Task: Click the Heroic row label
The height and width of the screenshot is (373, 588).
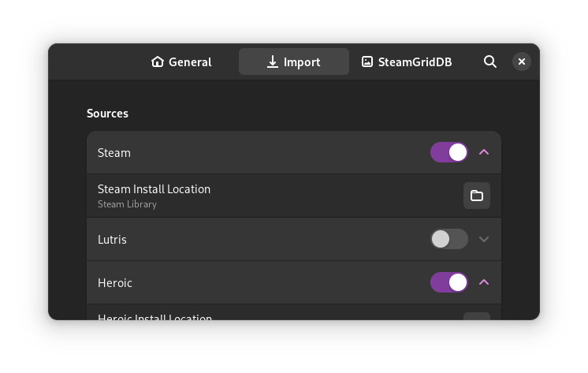Action: click(x=114, y=282)
